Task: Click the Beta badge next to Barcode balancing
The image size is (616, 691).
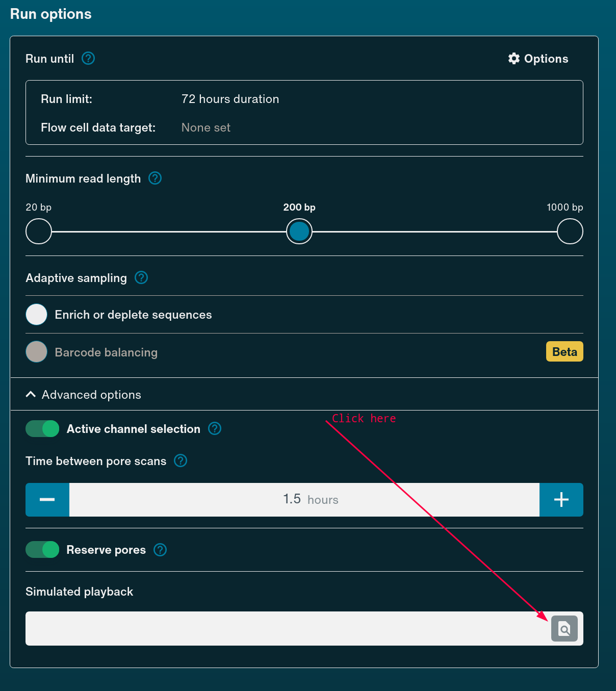Action: [x=564, y=351]
